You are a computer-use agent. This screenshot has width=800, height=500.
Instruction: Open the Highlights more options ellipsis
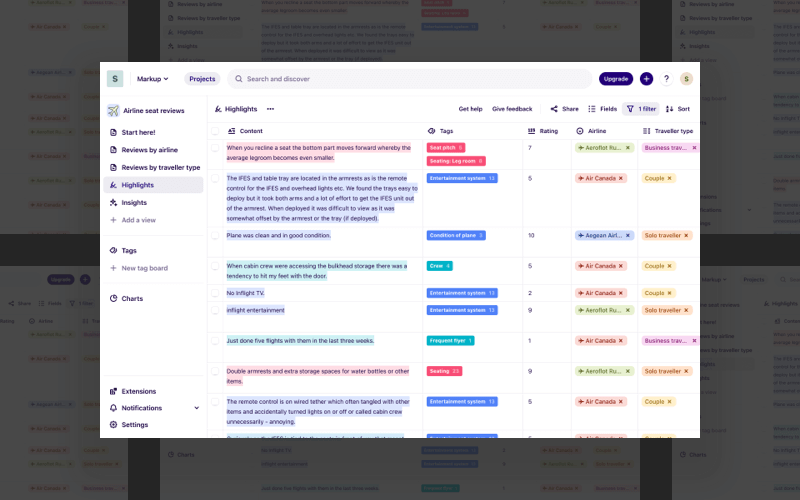pyautogui.click(x=270, y=109)
